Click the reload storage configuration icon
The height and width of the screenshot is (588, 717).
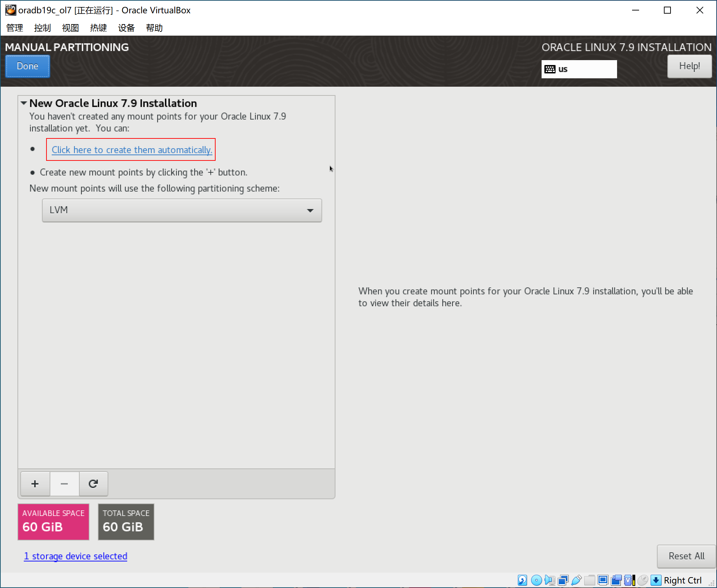pyautogui.click(x=93, y=484)
